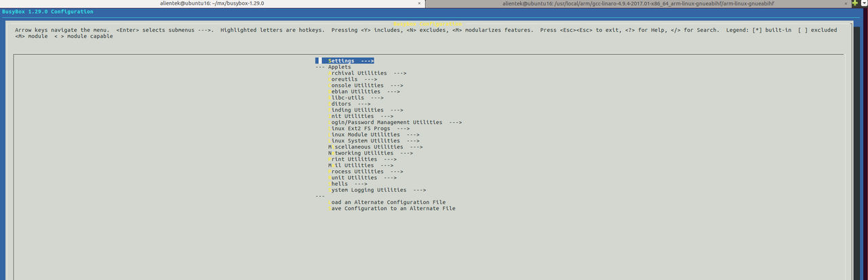
Task: Open the Shells submenu
Action: click(348, 184)
